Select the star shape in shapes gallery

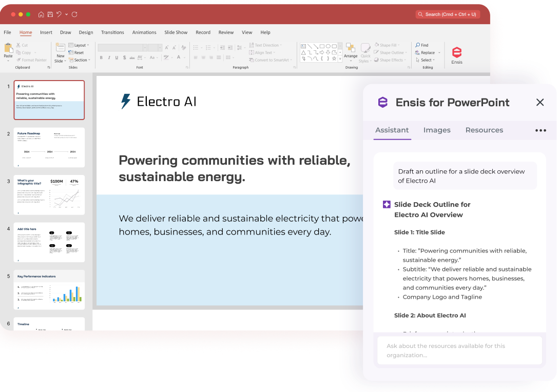point(334,58)
